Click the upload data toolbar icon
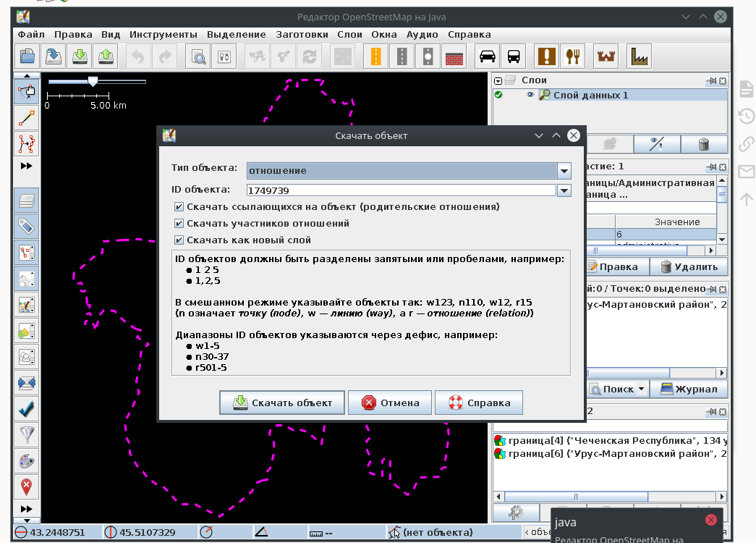Image resolution: width=756 pixels, height=543 pixels. (x=106, y=56)
